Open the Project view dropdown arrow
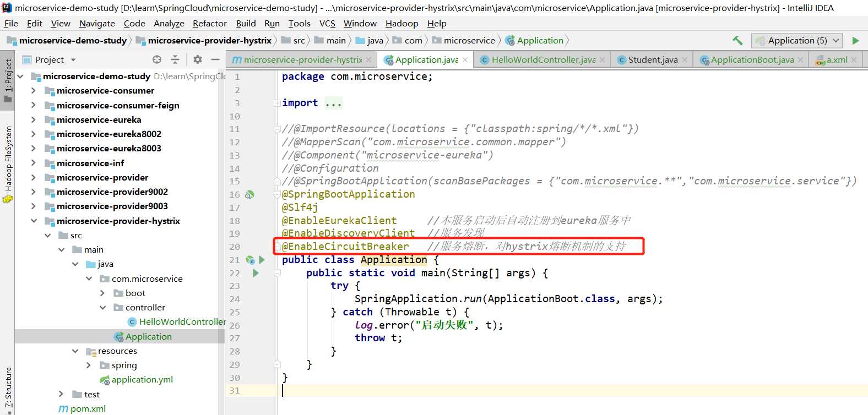868x415 pixels. click(73, 60)
